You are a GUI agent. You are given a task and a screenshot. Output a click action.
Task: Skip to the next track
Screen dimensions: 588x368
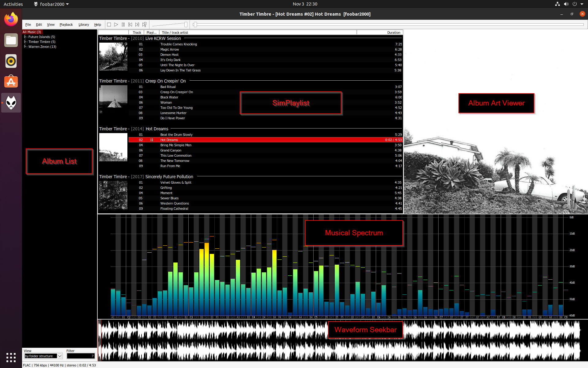(137, 25)
